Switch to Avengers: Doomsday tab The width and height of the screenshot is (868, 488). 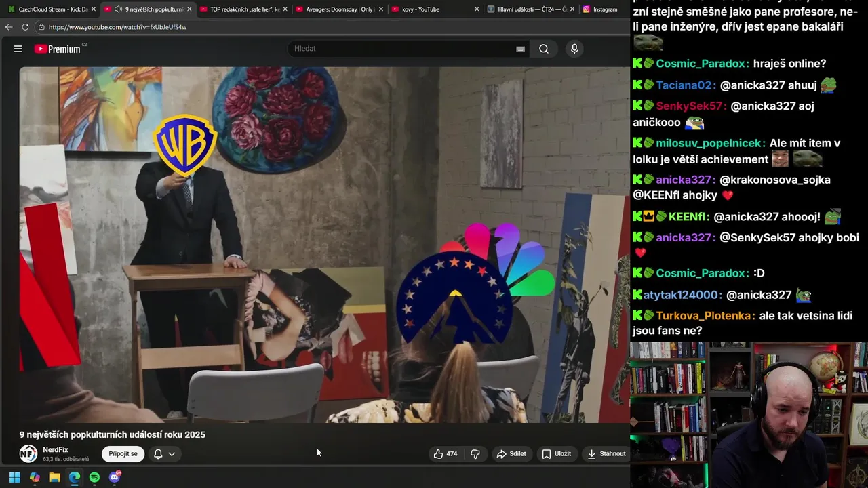[x=341, y=9]
